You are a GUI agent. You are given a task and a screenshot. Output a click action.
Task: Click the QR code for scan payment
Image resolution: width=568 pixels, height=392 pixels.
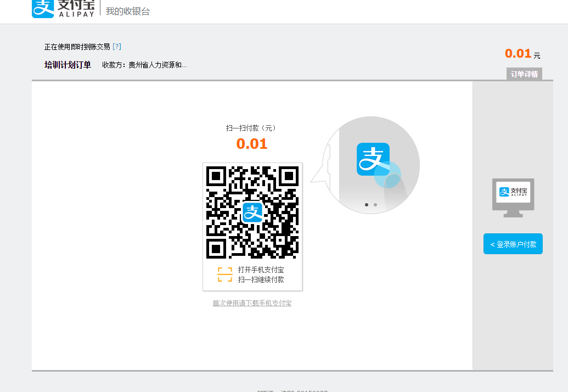tap(252, 212)
